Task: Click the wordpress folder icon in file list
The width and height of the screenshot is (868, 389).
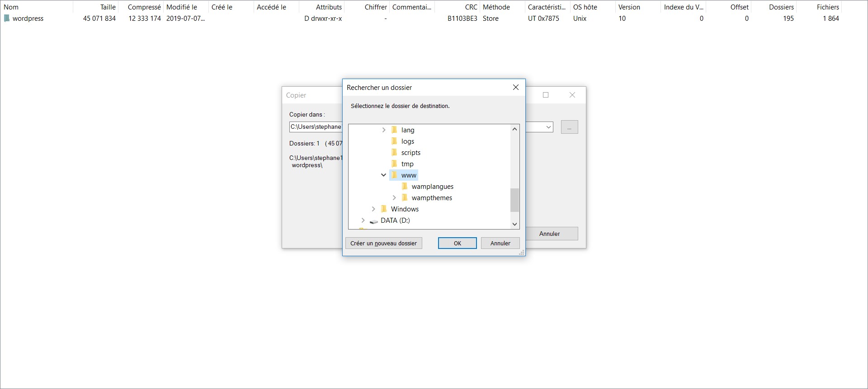Action: point(7,19)
